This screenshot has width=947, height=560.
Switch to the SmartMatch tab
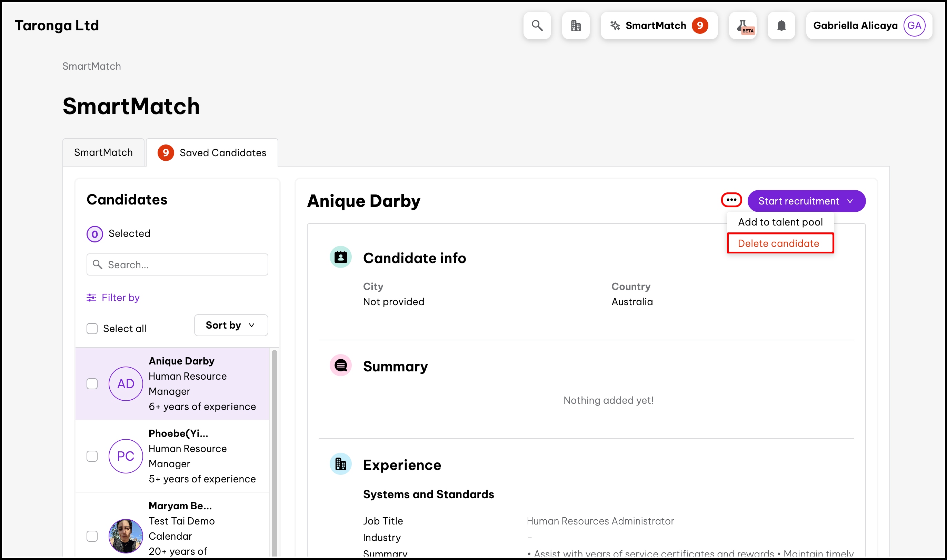point(103,152)
